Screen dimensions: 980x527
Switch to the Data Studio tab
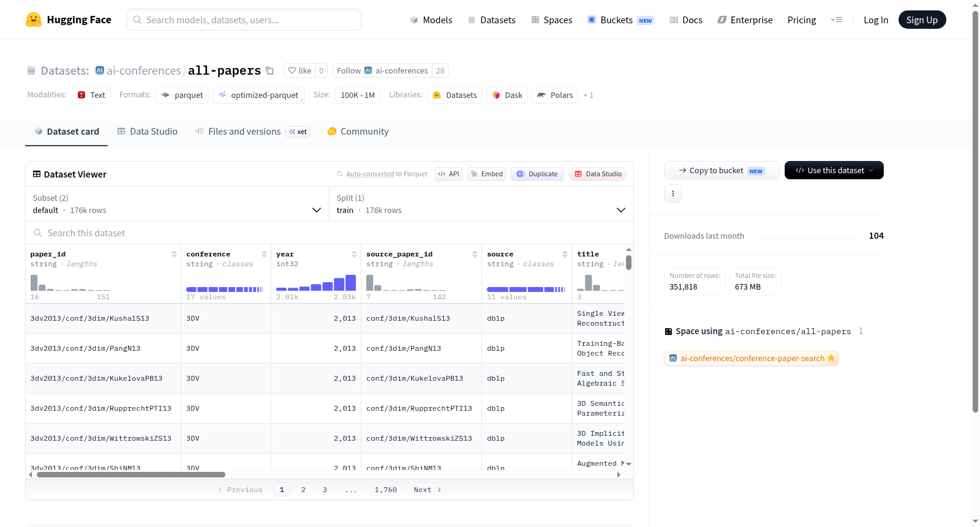tap(148, 131)
